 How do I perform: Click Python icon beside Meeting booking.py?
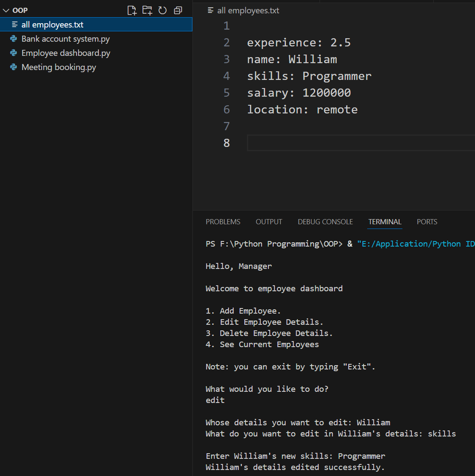(x=14, y=67)
